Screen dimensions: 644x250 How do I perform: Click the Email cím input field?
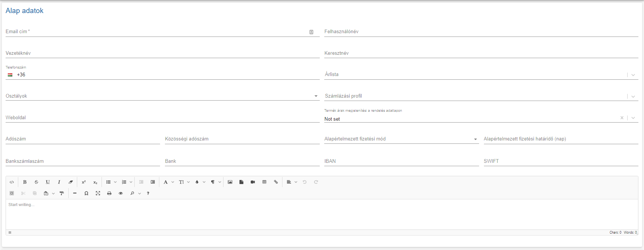157,32
